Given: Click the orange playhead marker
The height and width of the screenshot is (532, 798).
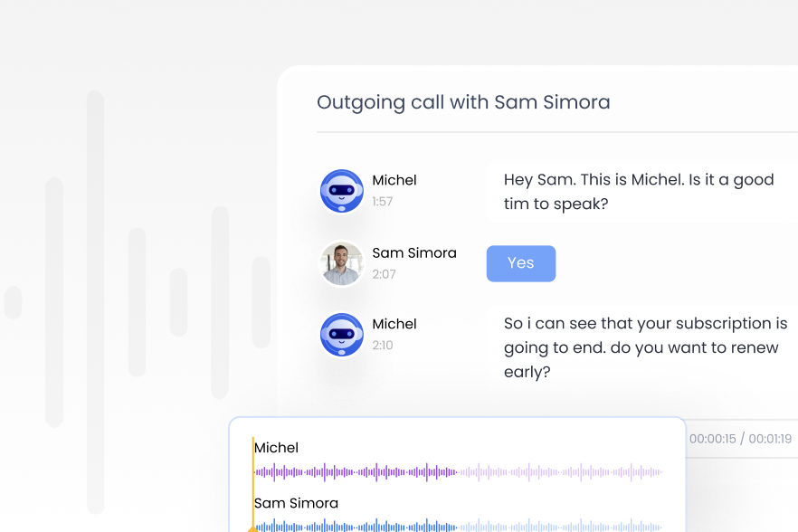Looking at the screenshot, I should click(x=253, y=528).
